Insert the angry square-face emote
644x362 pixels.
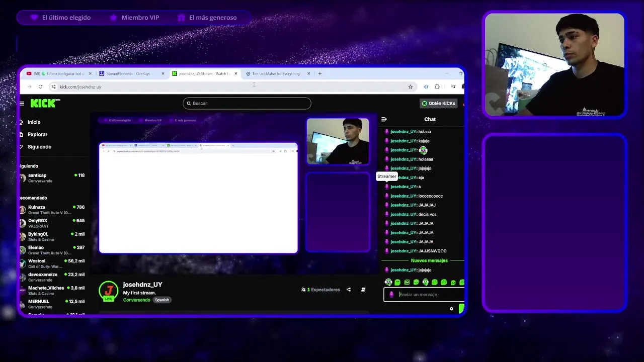[x=407, y=282]
